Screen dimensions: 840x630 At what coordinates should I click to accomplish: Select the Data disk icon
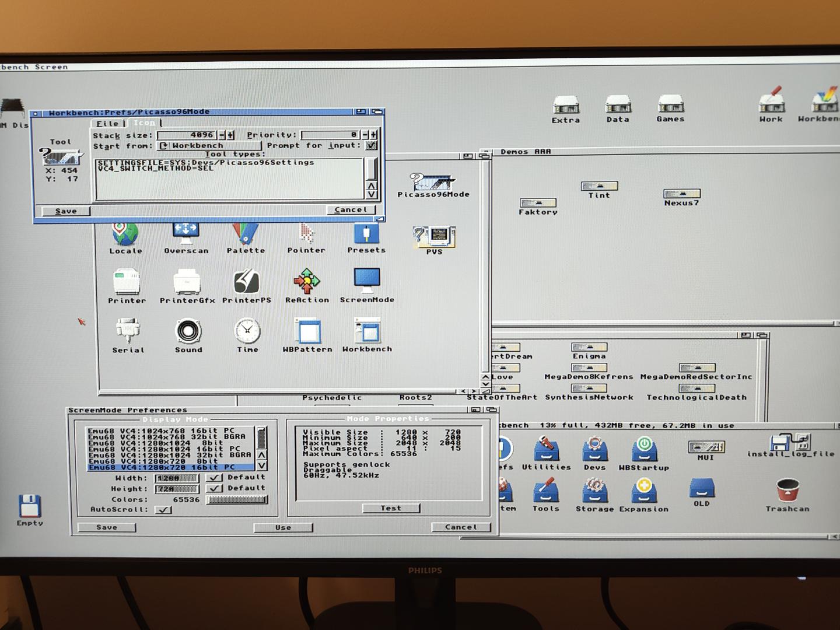[618, 105]
